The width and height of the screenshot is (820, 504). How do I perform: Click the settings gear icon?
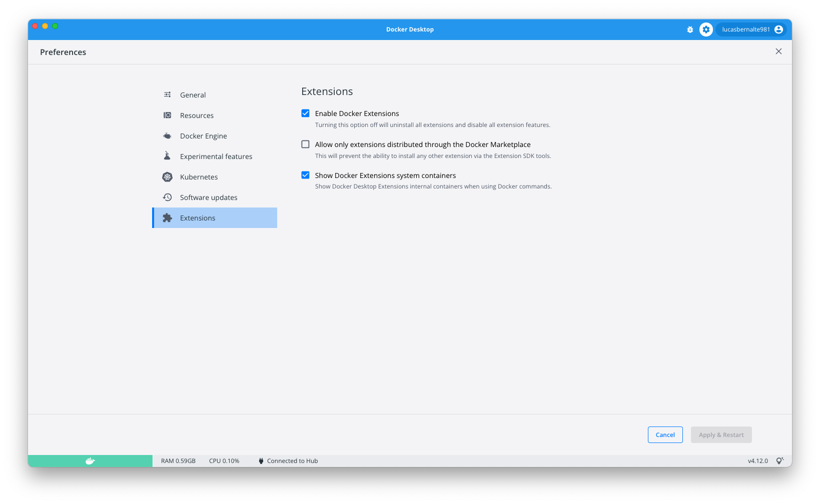[x=706, y=29]
